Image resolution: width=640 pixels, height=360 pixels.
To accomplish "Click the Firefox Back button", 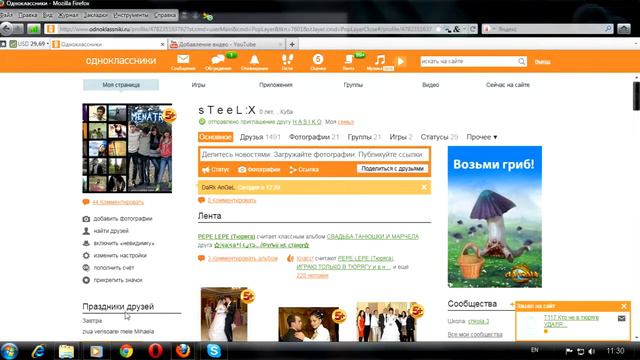I will click(7, 29).
